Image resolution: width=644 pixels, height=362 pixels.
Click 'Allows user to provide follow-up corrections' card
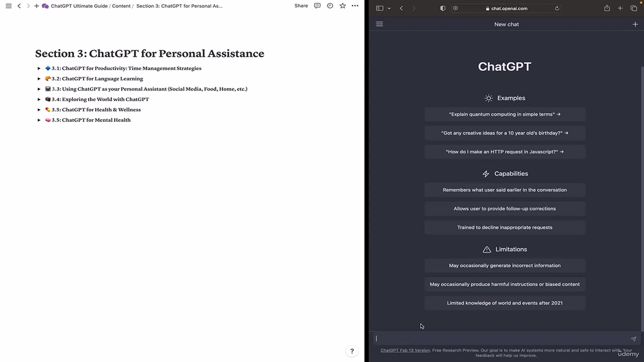coord(505,209)
